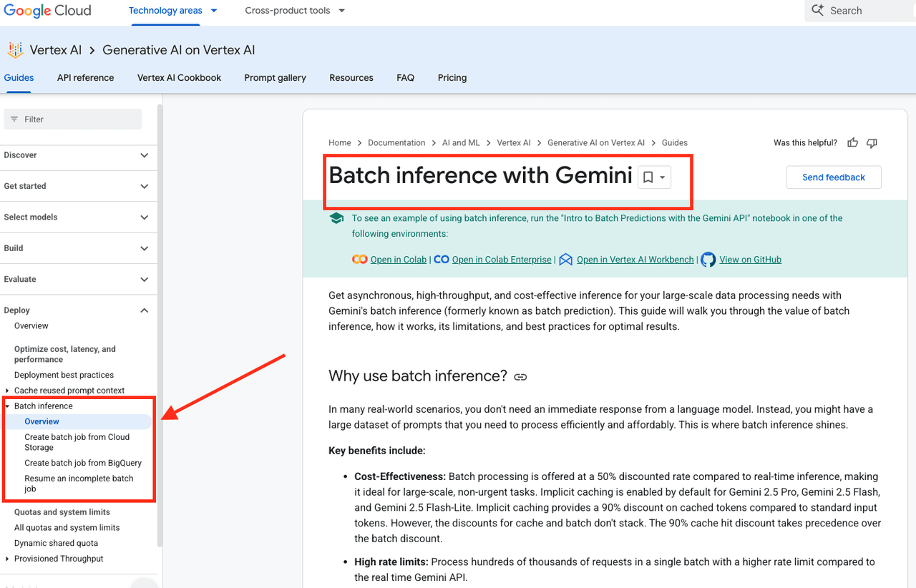
Task: Open the FAQ tab
Action: tap(405, 78)
